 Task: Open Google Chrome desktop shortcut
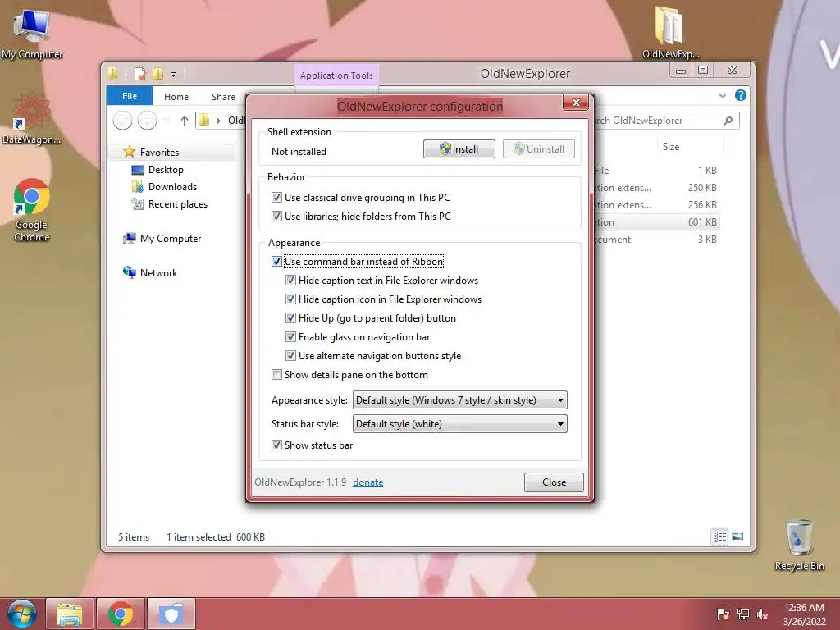tap(32, 210)
